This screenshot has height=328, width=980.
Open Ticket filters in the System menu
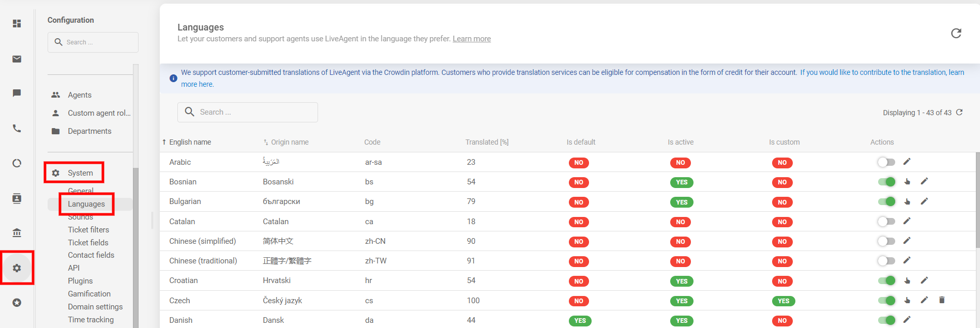(88, 230)
